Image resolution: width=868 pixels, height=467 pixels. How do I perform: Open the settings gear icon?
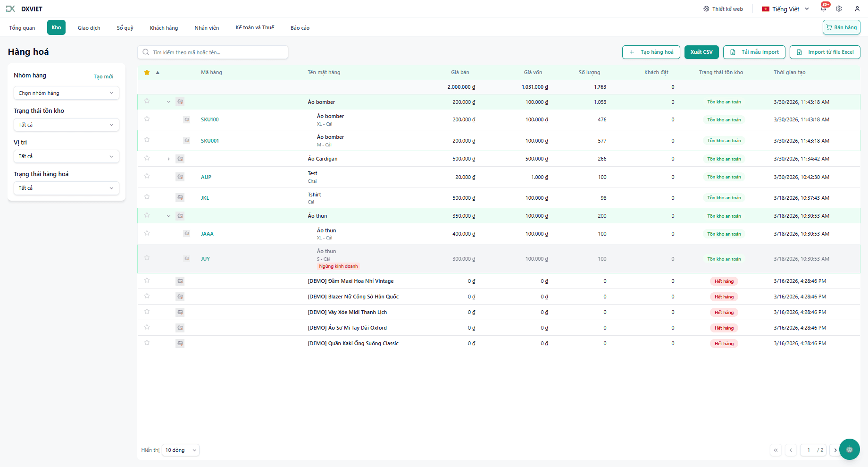click(x=839, y=9)
